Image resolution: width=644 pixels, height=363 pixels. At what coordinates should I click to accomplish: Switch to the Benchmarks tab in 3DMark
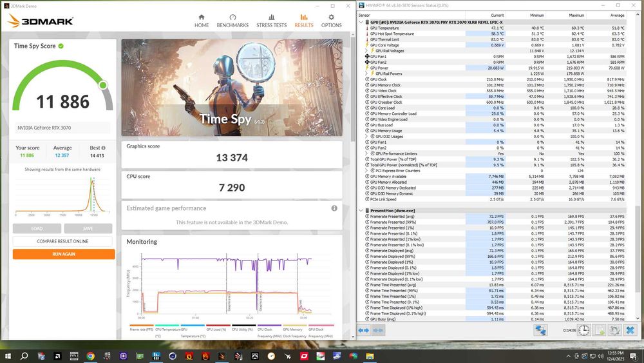[x=232, y=21]
